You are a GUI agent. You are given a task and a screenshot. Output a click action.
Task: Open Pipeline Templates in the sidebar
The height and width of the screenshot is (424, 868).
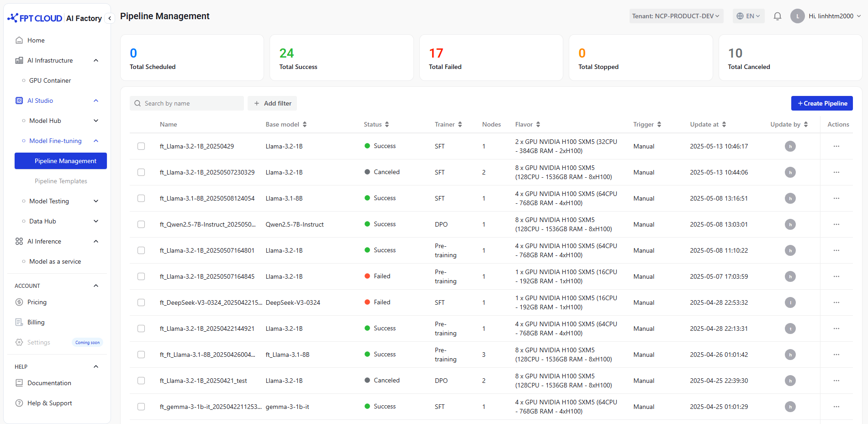[x=61, y=181]
